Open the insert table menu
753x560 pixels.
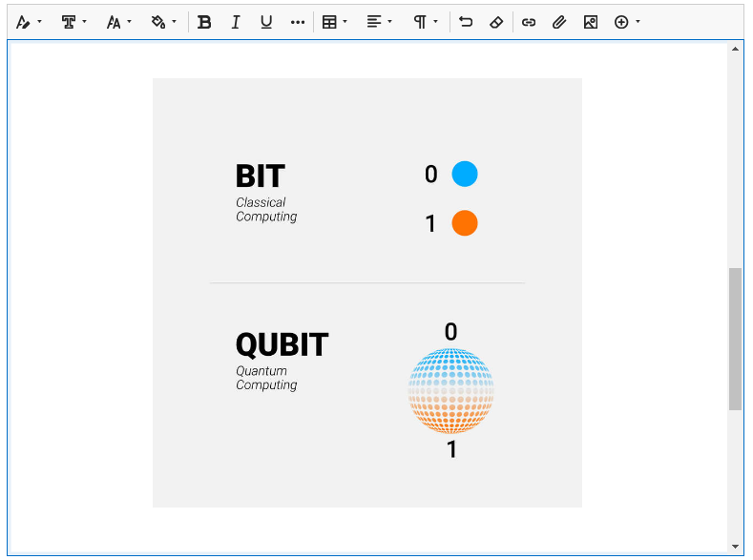pyautogui.click(x=334, y=22)
